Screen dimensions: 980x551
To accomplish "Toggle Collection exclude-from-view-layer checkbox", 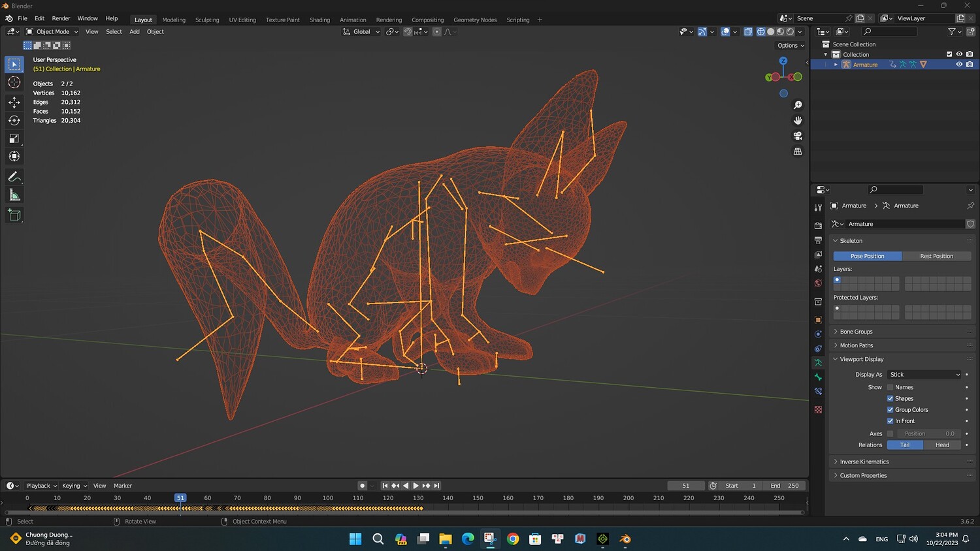I will (x=949, y=54).
